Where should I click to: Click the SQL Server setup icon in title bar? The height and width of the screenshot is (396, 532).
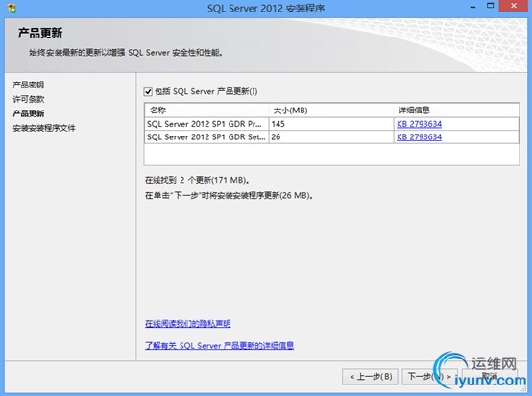(x=12, y=8)
